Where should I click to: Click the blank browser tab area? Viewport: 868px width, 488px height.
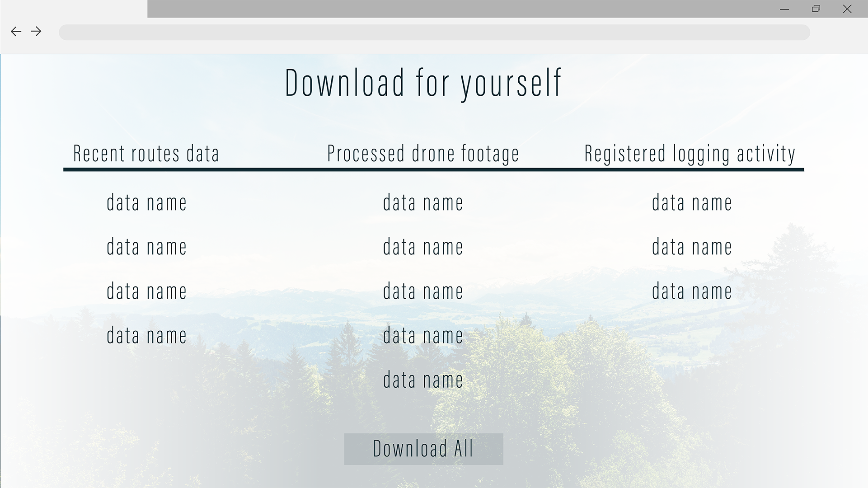click(74, 9)
